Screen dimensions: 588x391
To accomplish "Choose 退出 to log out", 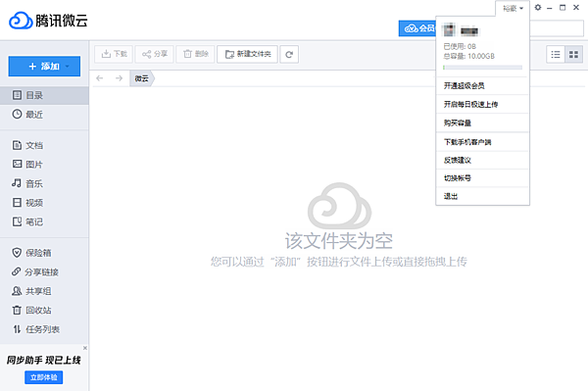I will coord(482,196).
